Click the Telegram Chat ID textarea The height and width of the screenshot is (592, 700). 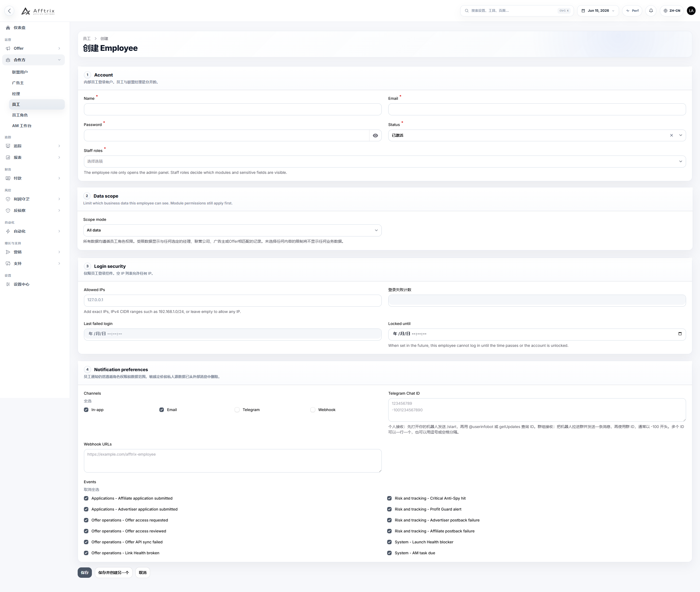[x=537, y=410]
